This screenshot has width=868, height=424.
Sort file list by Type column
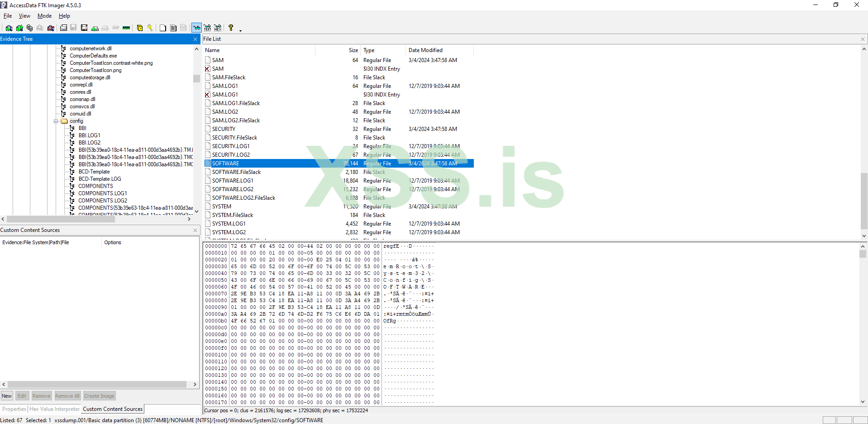(x=383, y=50)
